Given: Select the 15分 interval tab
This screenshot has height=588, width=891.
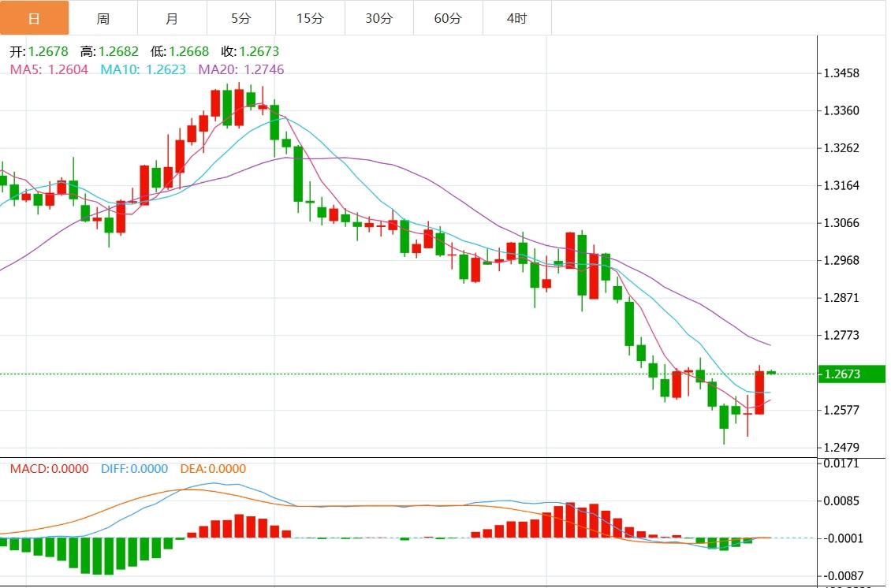Looking at the screenshot, I should 310,18.
